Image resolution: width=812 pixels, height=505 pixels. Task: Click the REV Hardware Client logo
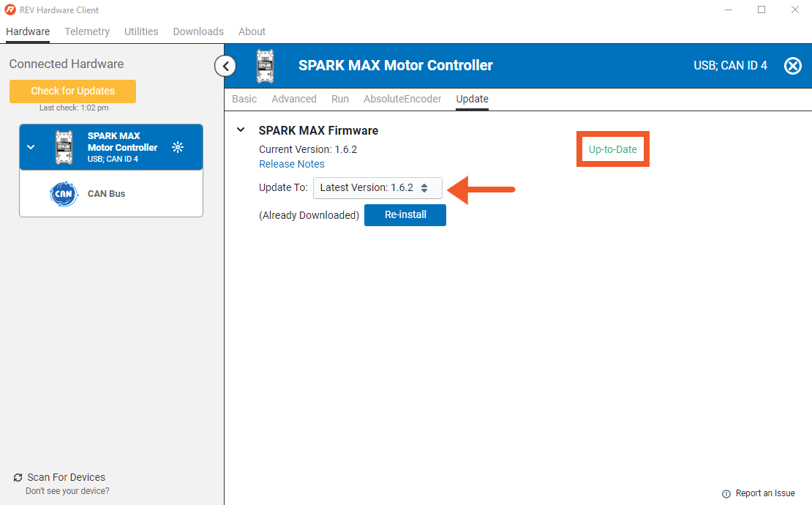[x=10, y=10]
